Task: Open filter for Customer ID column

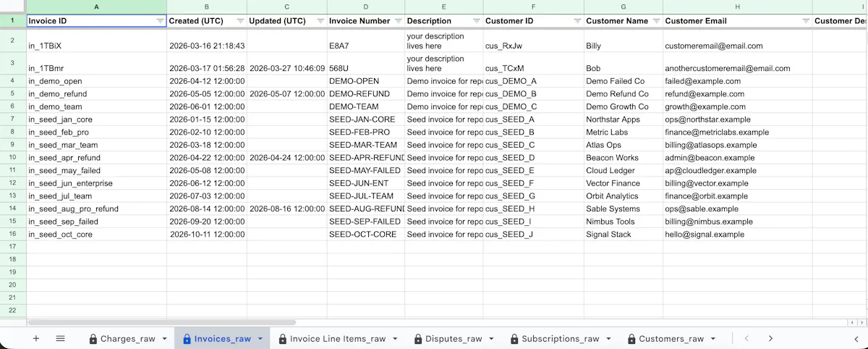Action: (576, 21)
